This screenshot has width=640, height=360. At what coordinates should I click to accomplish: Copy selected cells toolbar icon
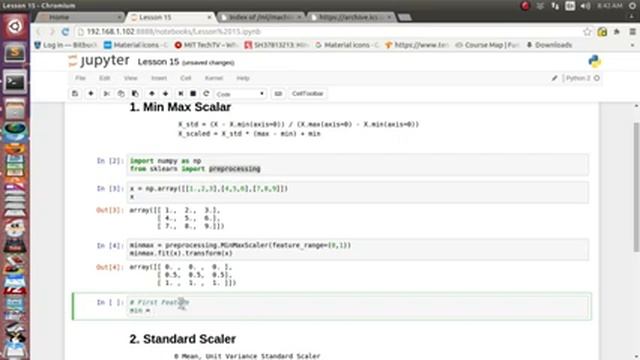tap(121, 93)
